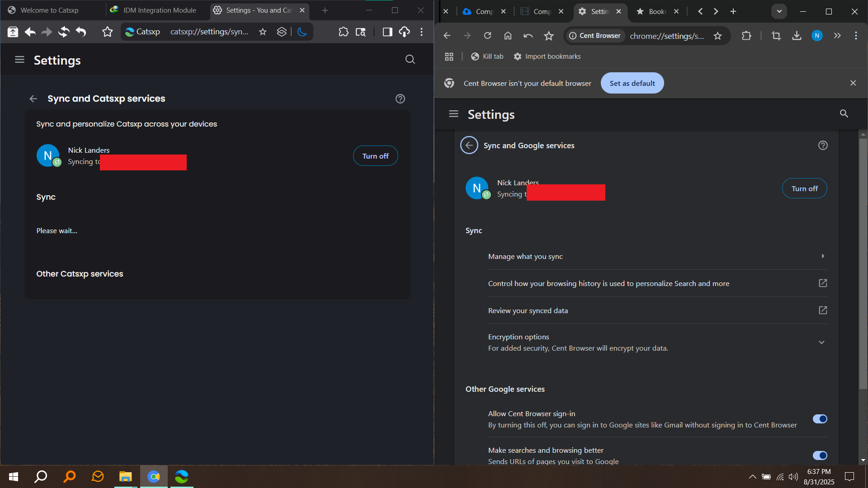Click the Catsxp forward navigation arrow

pos(47,32)
